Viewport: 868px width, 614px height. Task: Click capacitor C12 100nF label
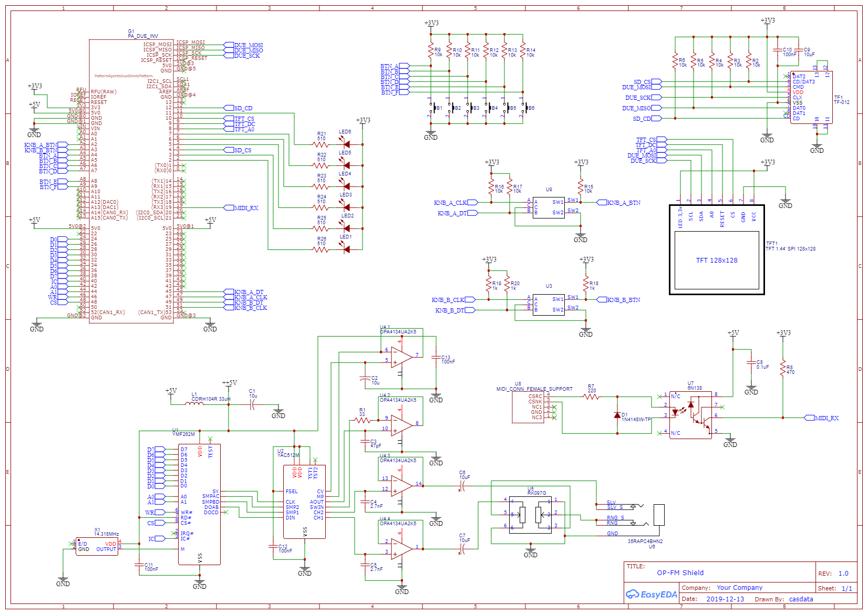tap(285, 548)
